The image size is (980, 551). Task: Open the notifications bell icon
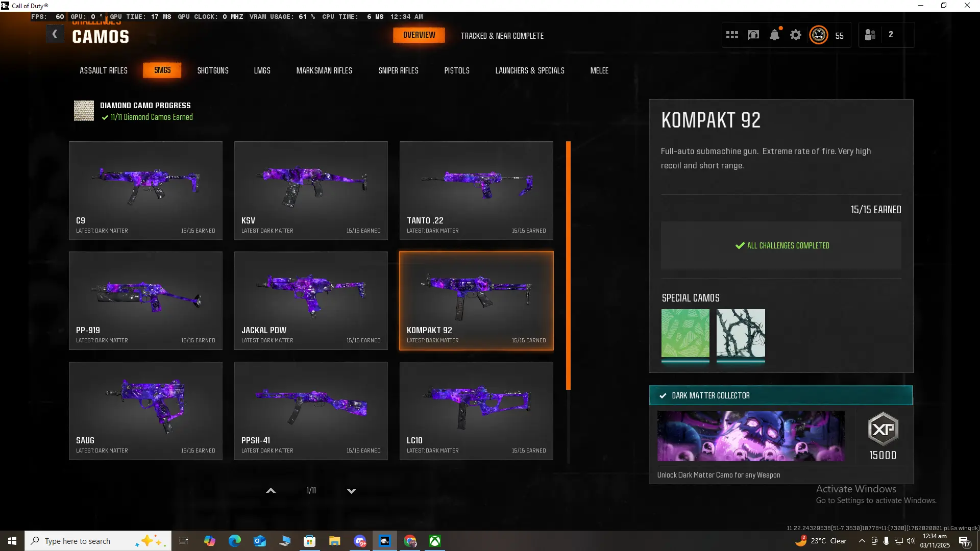pos(774,35)
